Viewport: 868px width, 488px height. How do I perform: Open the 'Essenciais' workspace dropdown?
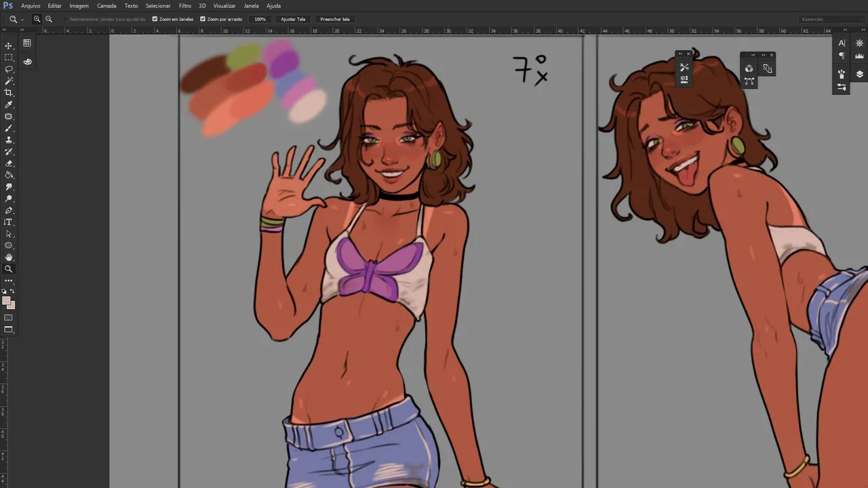pyautogui.click(x=831, y=19)
